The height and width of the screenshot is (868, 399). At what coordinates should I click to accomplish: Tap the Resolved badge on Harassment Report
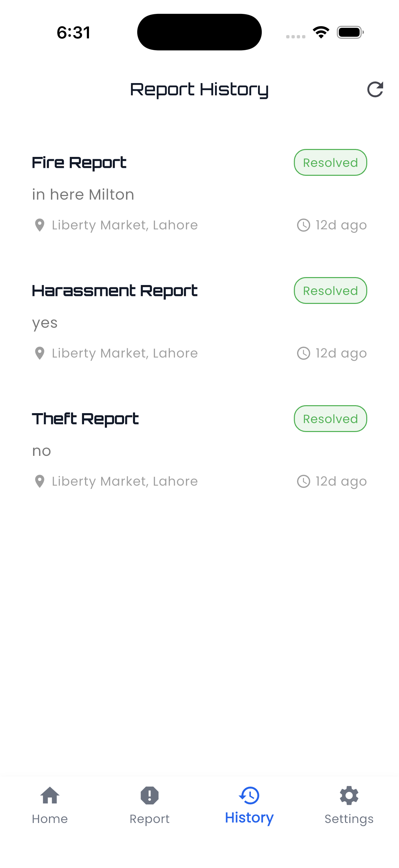(330, 291)
